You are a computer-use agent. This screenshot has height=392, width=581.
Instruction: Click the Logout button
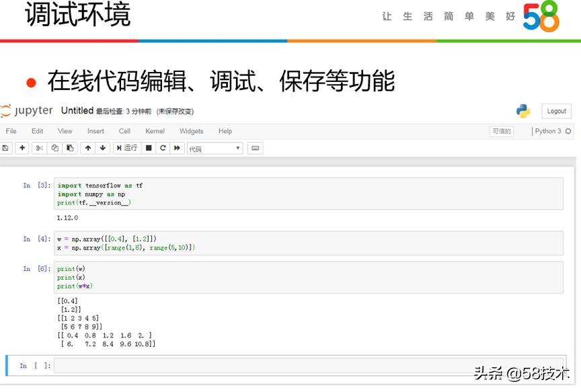coord(556,111)
